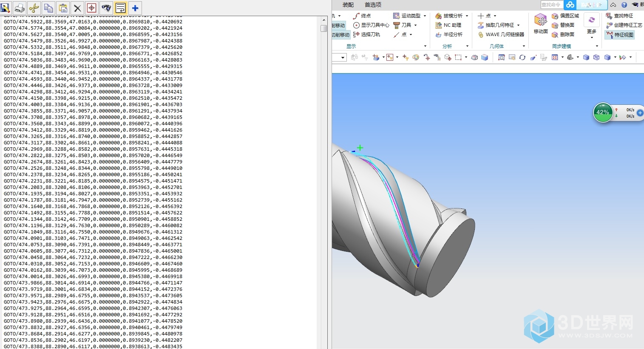Open the 抽取几何特征 dropdown
Image resolution: width=644 pixels, height=349 pixels.
pyautogui.click(x=499, y=25)
